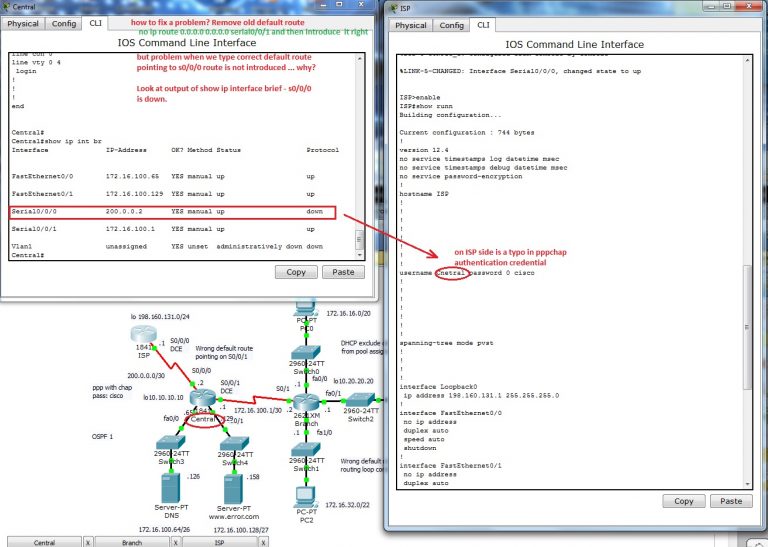
Task: Close the ISP bottom taskbar entry with X
Action: click(x=264, y=542)
